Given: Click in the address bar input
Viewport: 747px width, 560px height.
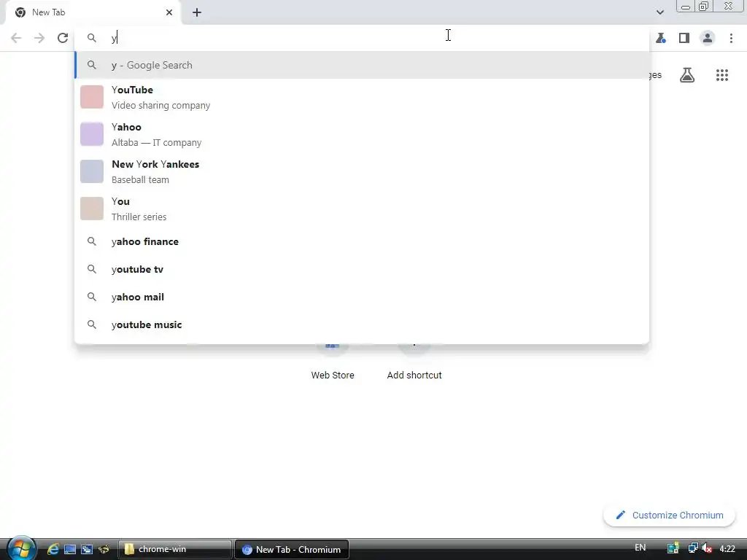Looking at the screenshot, I should tap(362, 38).
